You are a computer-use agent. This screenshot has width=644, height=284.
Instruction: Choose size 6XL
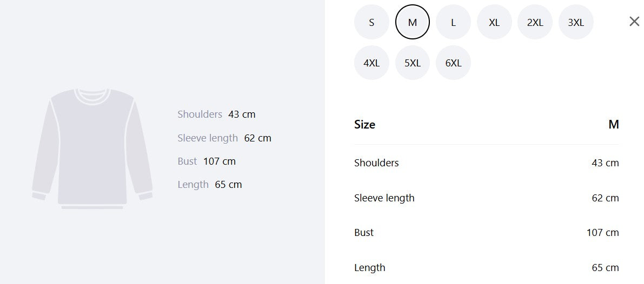pos(453,63)
